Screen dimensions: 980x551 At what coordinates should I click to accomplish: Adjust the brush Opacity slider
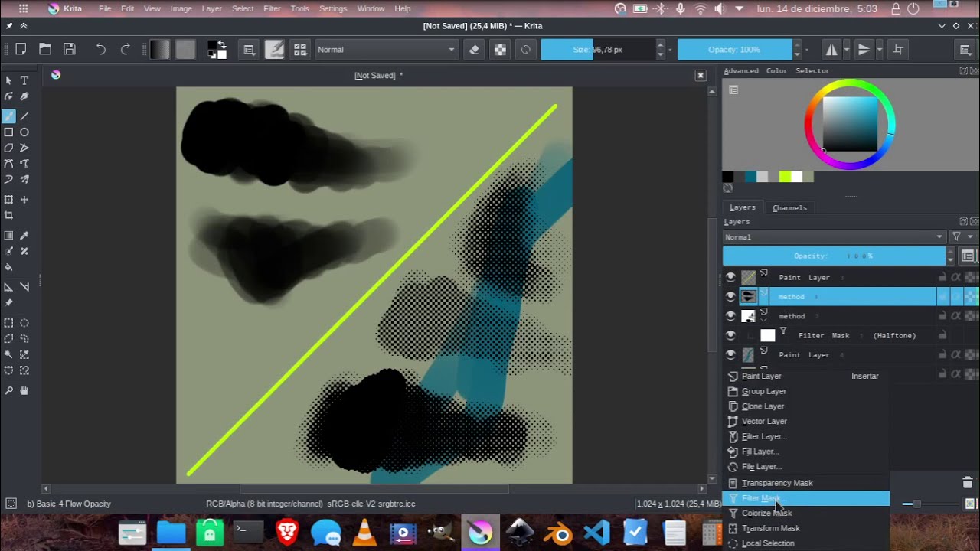(734, 50)
